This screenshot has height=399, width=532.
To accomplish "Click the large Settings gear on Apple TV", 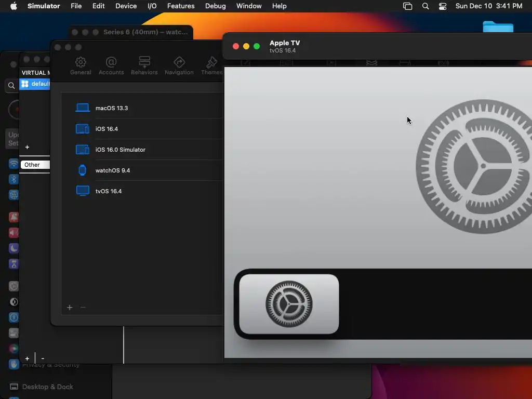I will tap(474, 167).
